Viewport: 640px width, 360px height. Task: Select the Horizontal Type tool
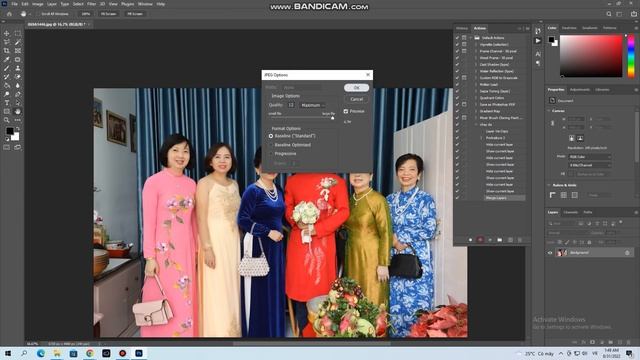click(x=7, y=103)
